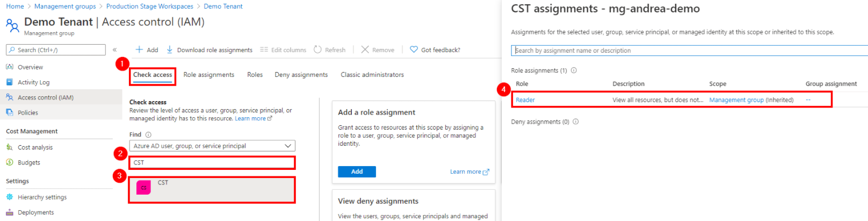Screen dimensions: 868x221
Task: Click the Description column header
Action: point(628,84)
